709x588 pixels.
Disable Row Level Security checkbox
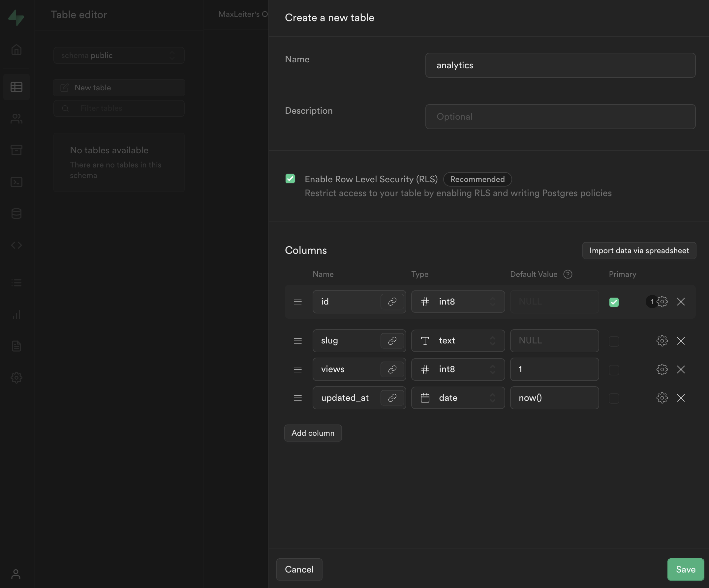click(x=290, y=179)
